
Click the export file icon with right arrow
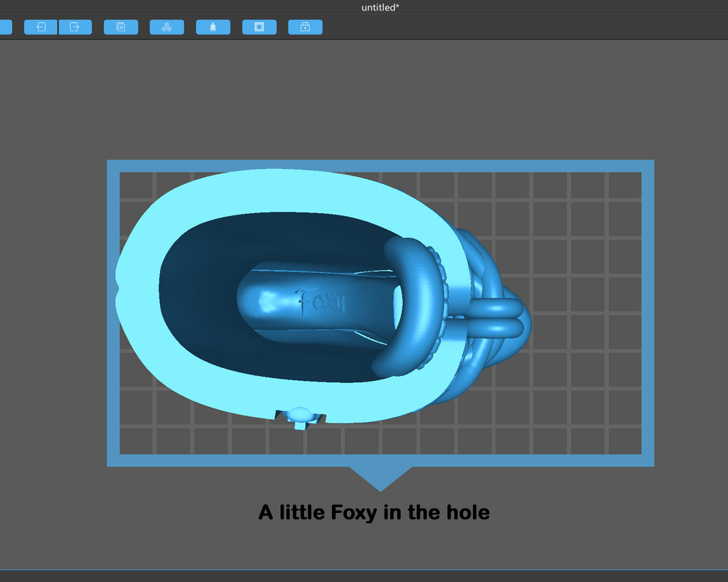click(x=75, y=27)
